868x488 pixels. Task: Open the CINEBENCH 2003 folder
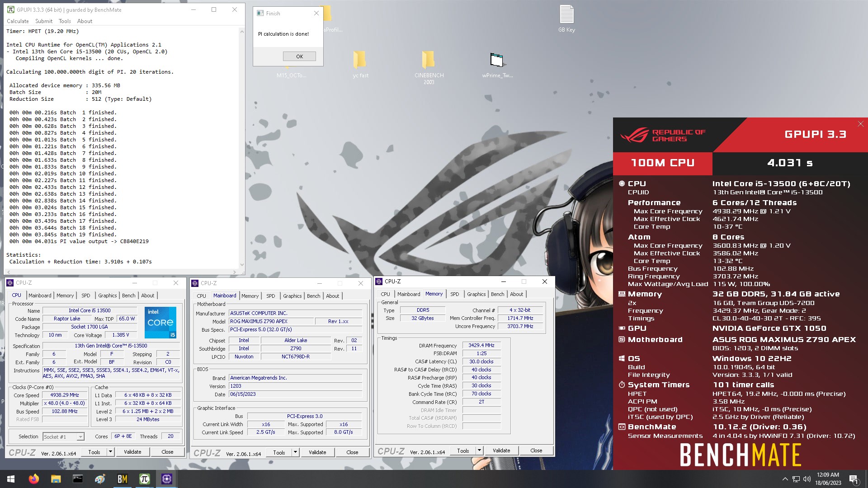point(429,67)
